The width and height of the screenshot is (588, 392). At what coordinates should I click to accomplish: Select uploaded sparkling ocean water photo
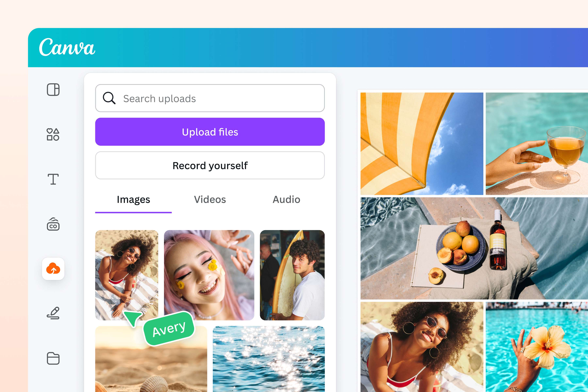[269, 359]
